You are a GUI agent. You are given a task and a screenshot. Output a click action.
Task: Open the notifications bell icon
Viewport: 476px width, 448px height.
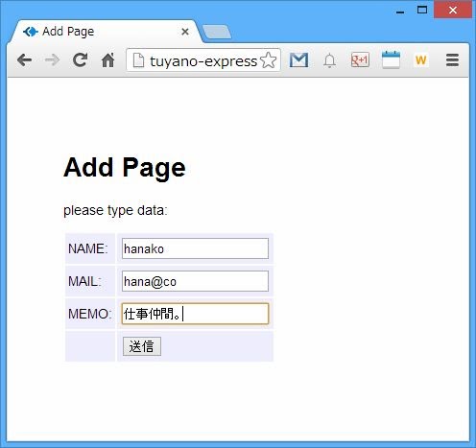(329, 60)
